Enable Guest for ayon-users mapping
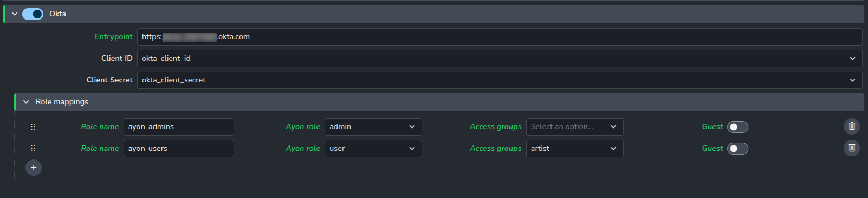Image resolution: width=868 pixels, height=198 pixels. click(x=737, y=149)
